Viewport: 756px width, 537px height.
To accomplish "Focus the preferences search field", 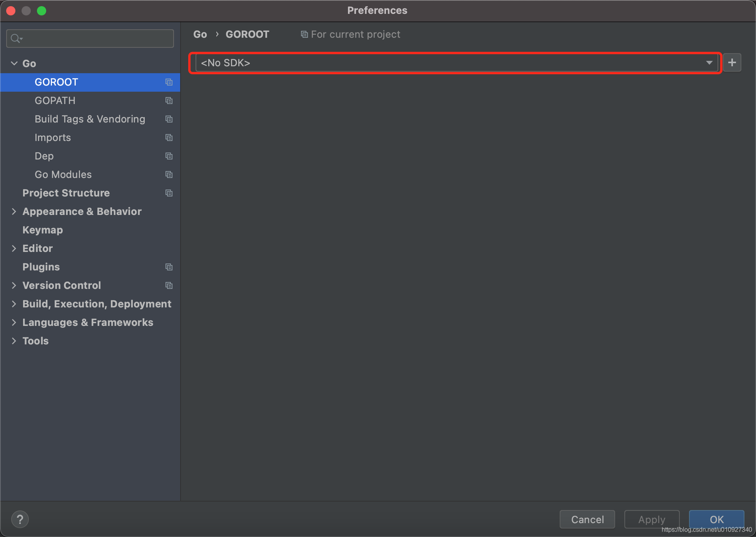I will click(96, 39).
